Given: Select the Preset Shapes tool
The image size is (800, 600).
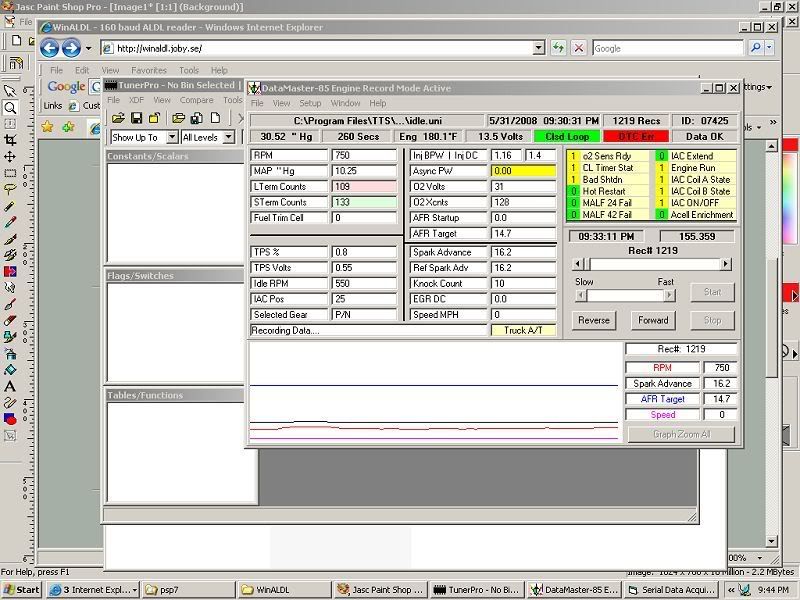Looking at the screenshot, I should tap(10, 419).
